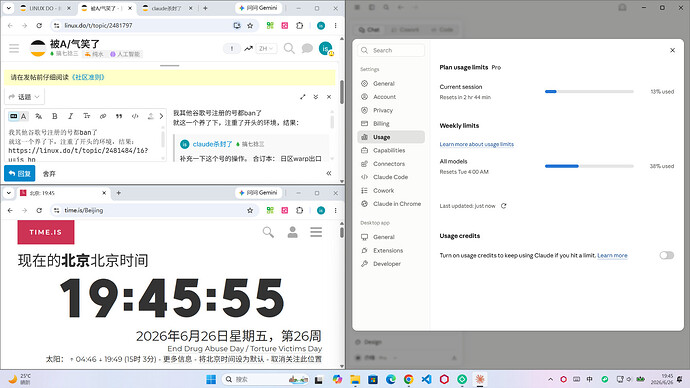The width and height of the screenshot is (690, 388).
Task: Close the reply composer panel
Action: [x=329, y=97]
